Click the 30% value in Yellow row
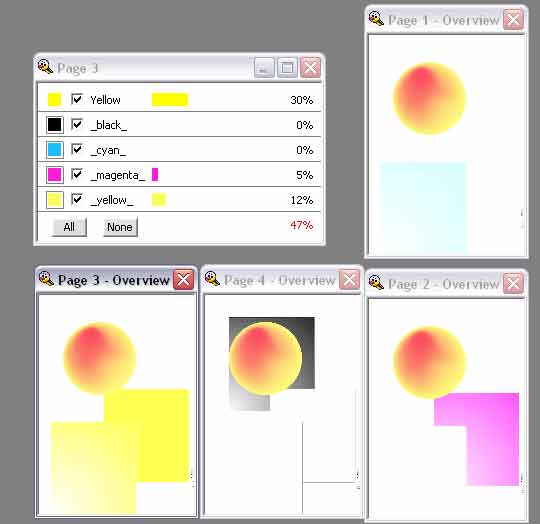 (302, 100)
